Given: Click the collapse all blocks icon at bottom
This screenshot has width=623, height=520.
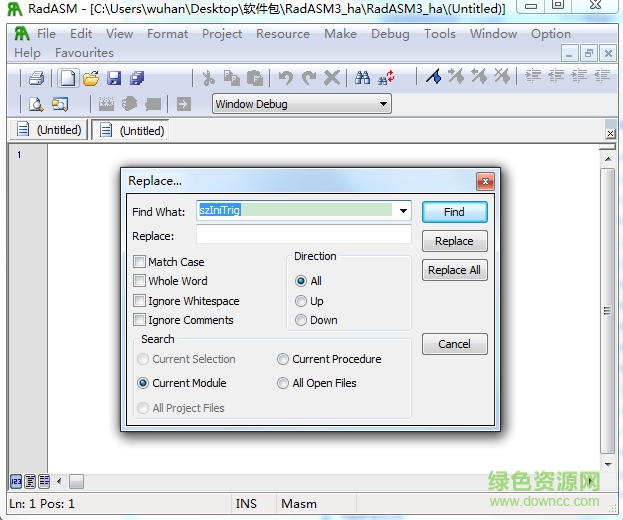Looking at the screenshot, I should click(44, 481).
